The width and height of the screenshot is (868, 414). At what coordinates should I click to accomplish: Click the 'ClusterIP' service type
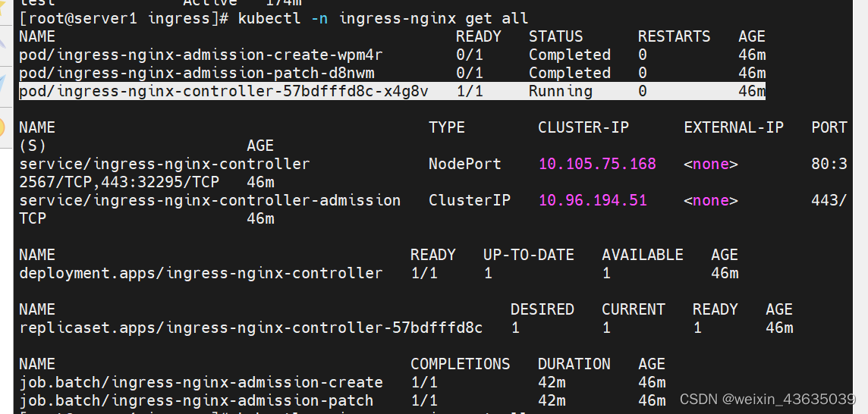tap(470, 200)
